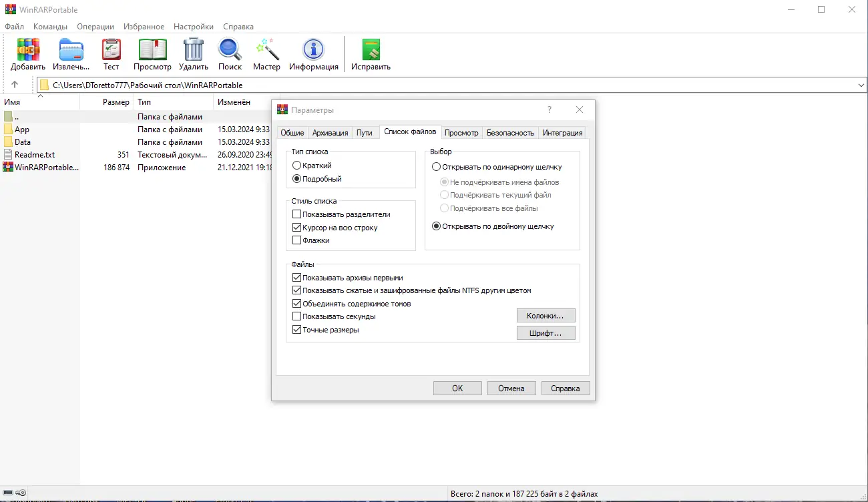The image size is (868, 502).
Task: Expand the address bar path dropdown
Action: tap(861, 85)
